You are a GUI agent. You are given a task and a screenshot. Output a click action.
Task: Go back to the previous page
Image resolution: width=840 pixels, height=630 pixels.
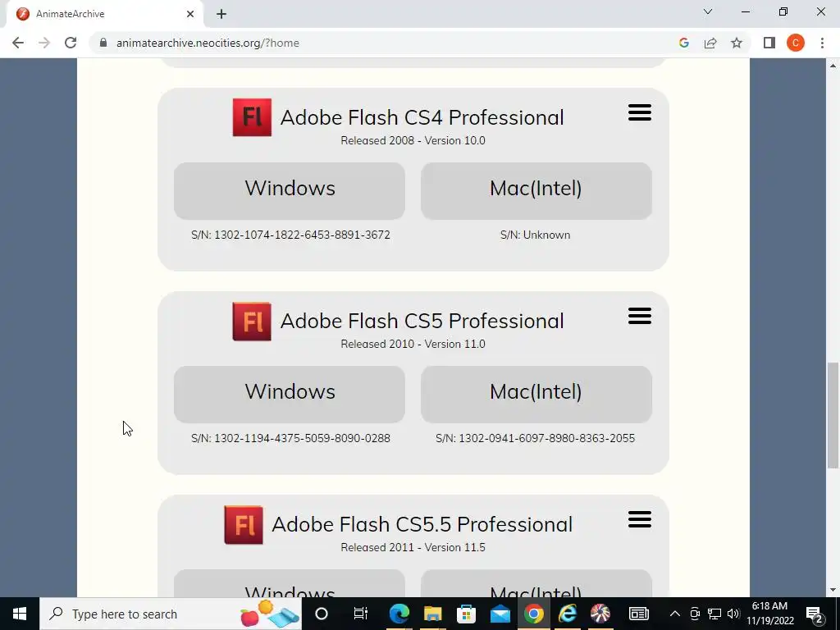tap(18, 43)
